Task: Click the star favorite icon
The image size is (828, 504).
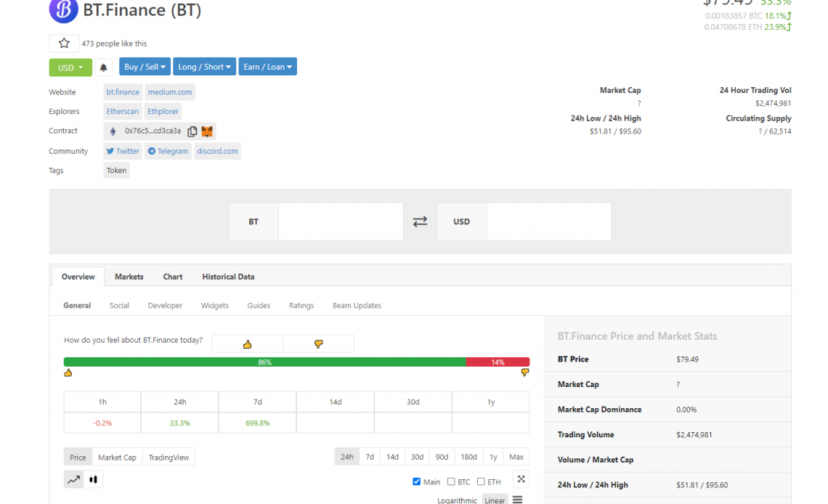Action: (x=64, y=44)
